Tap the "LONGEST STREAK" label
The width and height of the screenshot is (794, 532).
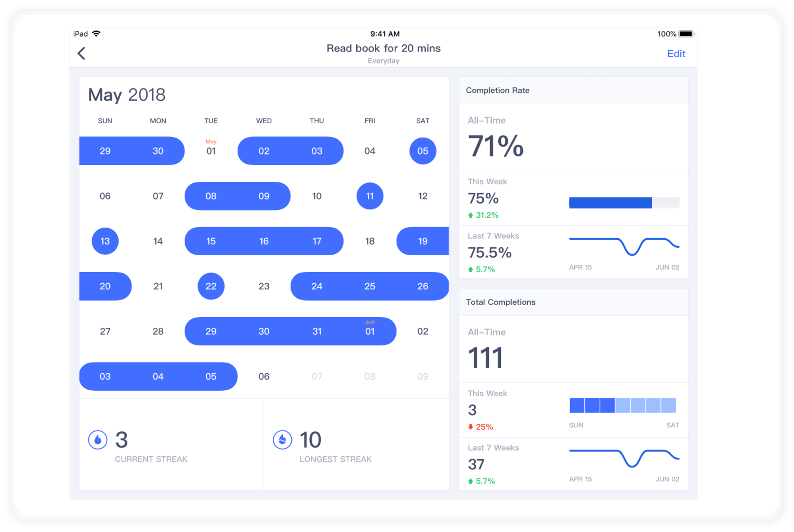tap(335, 459)
